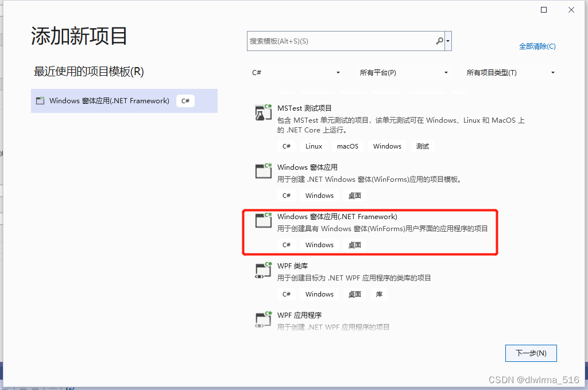
Task: Click the WPF 类库 template icon
Action: click(x=263, y=270)
